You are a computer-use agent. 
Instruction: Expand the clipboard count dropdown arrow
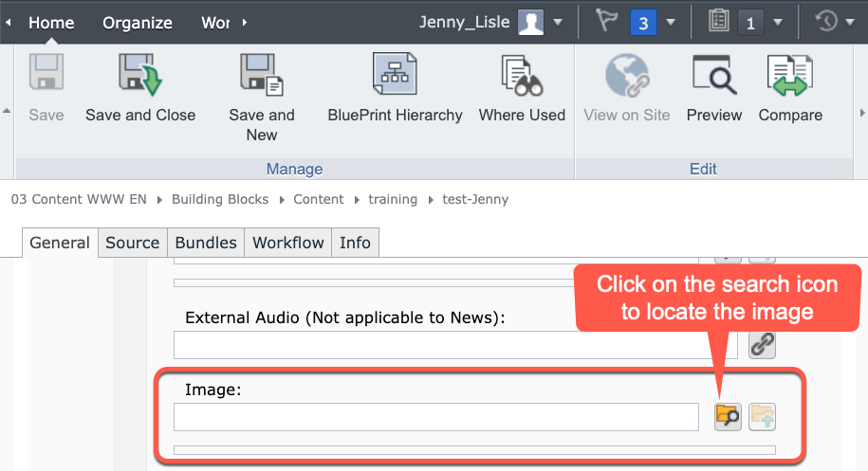tap(778, 23)
